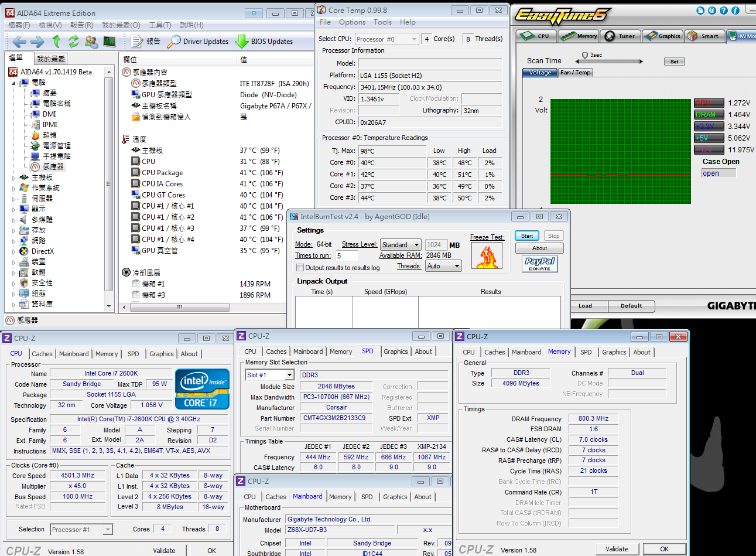Click the AIDA64 green up-level arrow
The height and width of the screenshot is (556, 756).
click(x=56, y=42)
